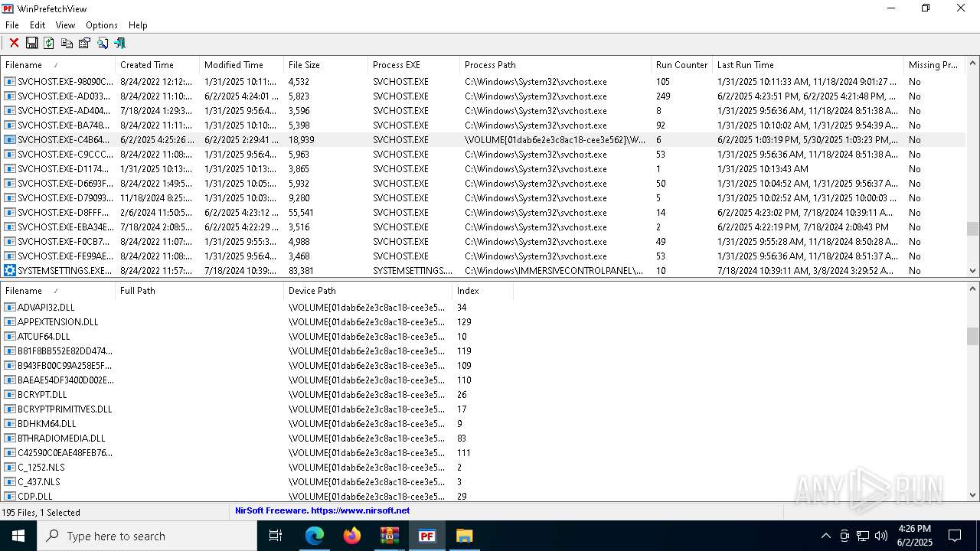Click the Find magnifier toolbar icon
This screenshot has height=551, width=980.
102,43
